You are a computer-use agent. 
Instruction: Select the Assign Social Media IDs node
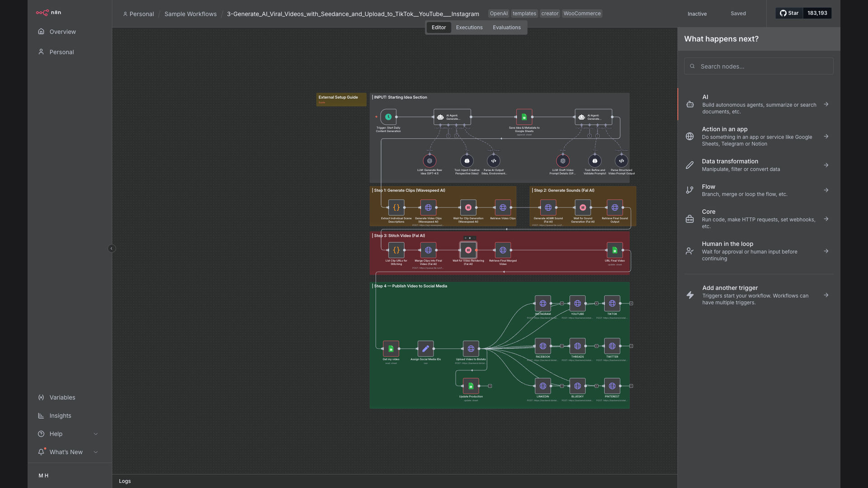425,349
